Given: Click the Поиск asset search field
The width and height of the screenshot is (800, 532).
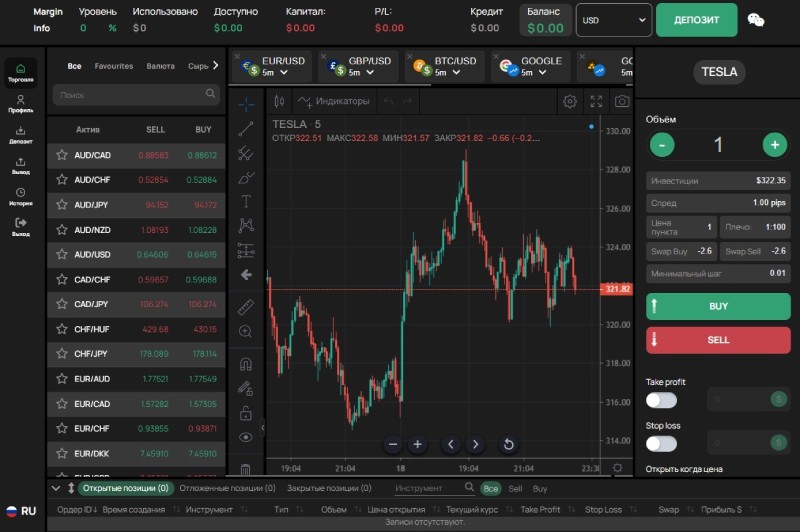Looking at the screenshot, I should click(136, 95).
